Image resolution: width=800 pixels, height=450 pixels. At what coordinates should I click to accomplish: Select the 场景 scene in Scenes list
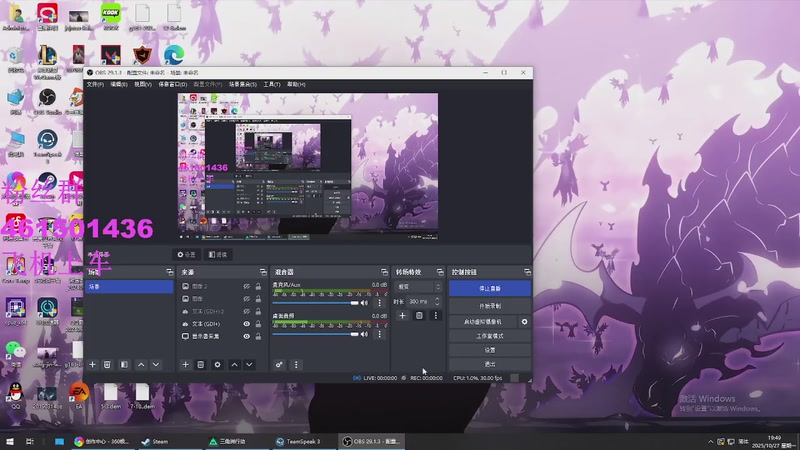(130, 287)
